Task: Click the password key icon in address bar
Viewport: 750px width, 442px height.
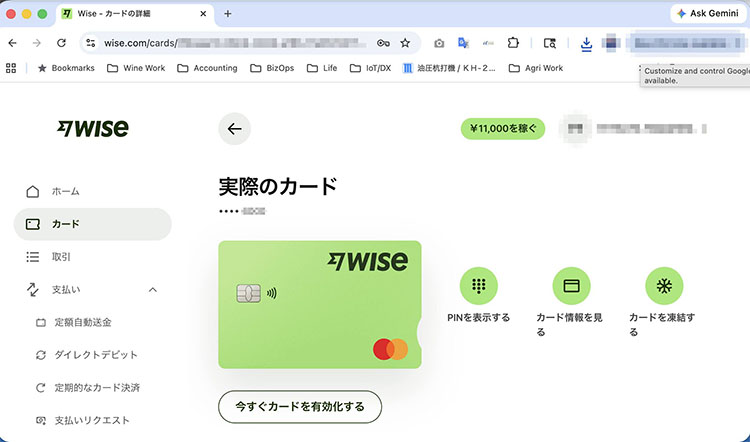Action: point(383,43)
